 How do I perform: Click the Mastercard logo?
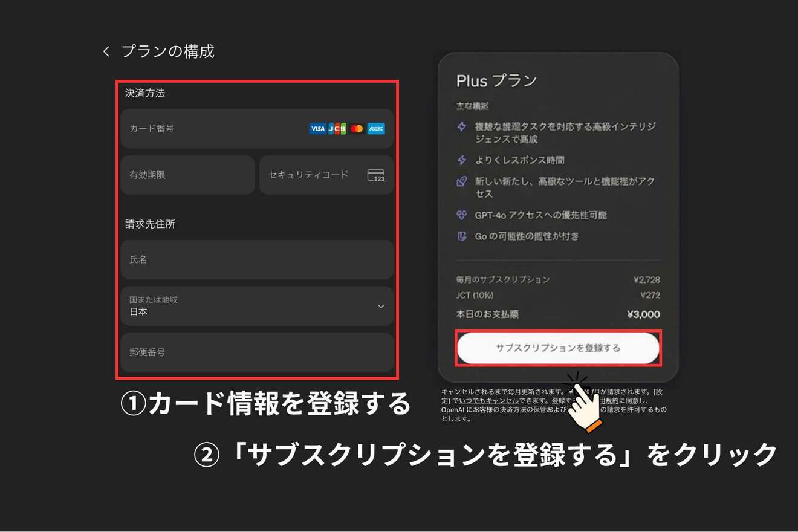tap(357, 128)
